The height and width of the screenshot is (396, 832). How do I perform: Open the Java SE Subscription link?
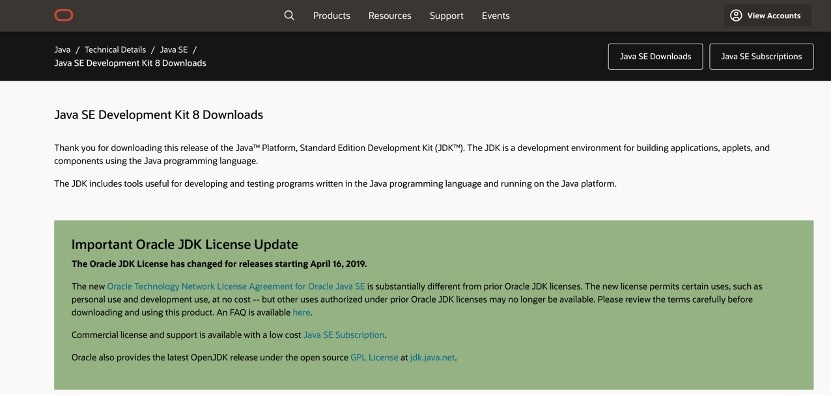pyautogui.click(x=344, y=335)
